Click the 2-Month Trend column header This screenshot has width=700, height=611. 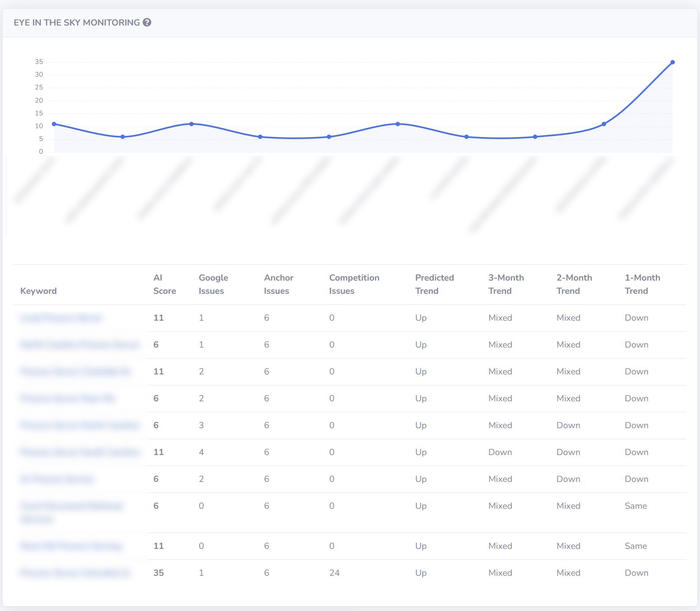pyautogui.click(x=574, y=284)
